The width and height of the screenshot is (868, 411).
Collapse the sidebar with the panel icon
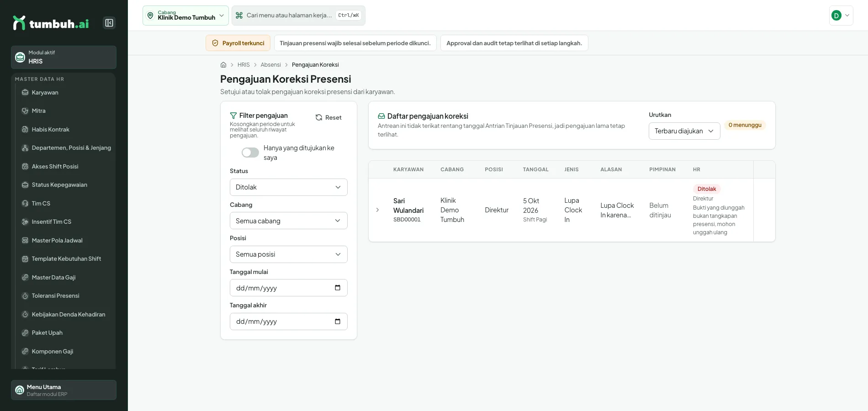coord(109,23)
